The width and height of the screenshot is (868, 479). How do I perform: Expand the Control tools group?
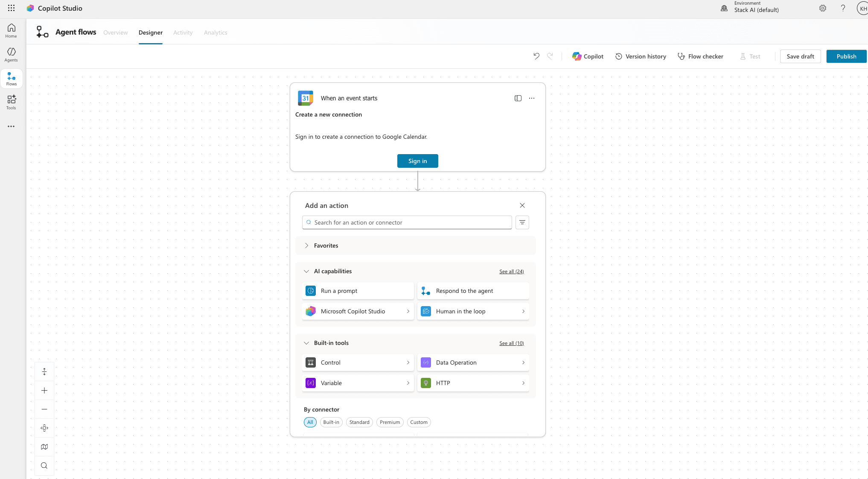[358, 362]
